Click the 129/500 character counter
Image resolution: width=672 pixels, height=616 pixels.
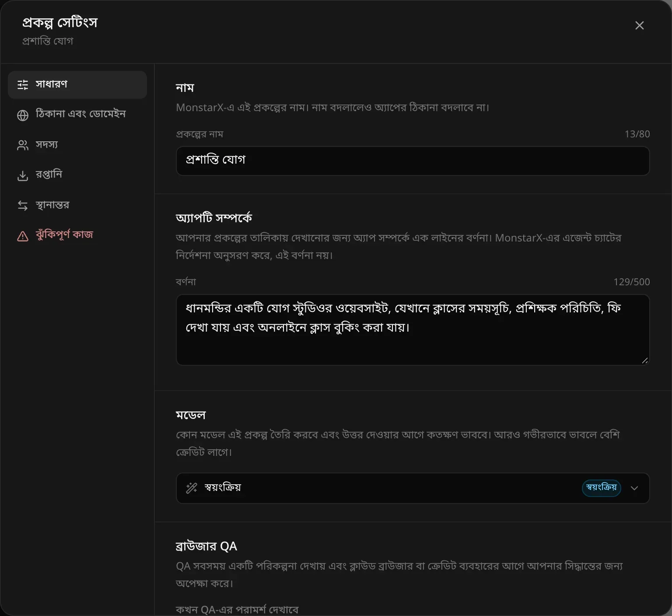tap(631, 282)
